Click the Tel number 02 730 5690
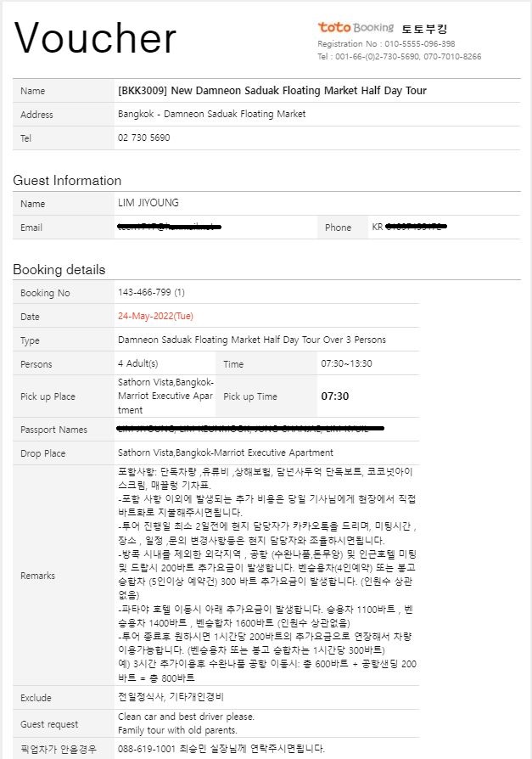The image size is (532, 759). click(144, 138)
